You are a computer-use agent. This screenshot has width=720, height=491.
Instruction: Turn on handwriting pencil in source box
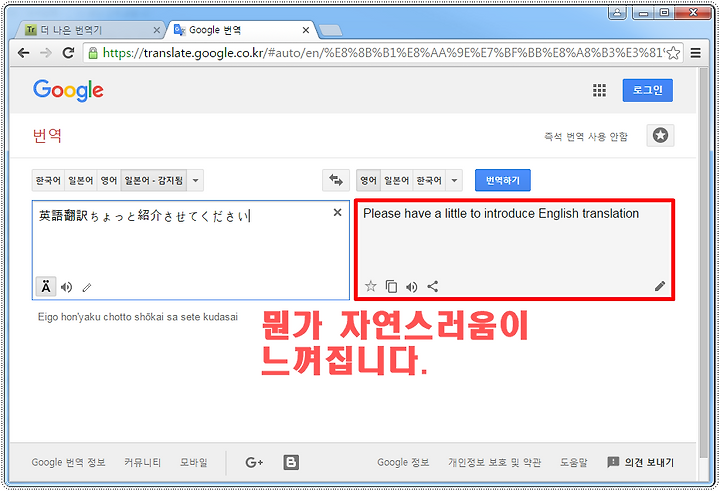pos(87,288)
